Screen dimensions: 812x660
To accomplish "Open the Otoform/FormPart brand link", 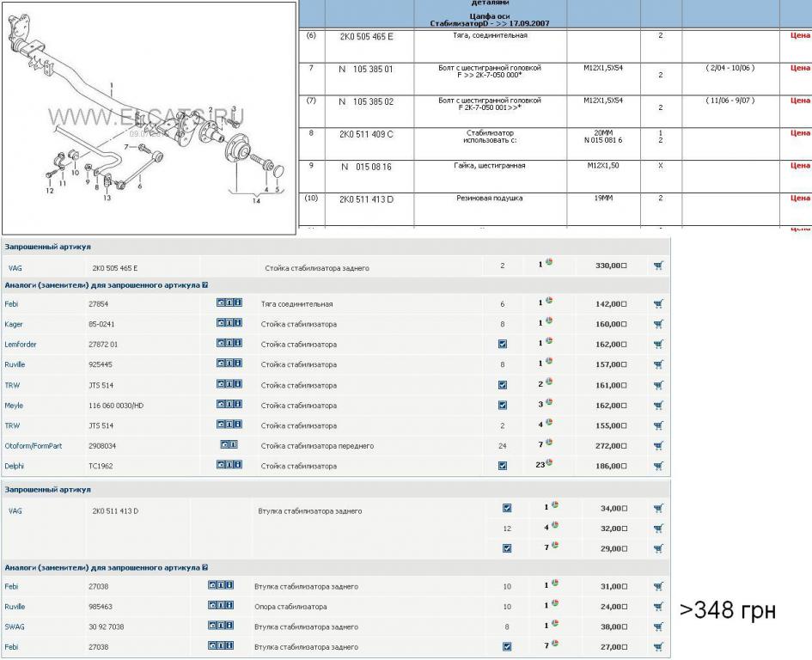I will (x=34, y=446).
